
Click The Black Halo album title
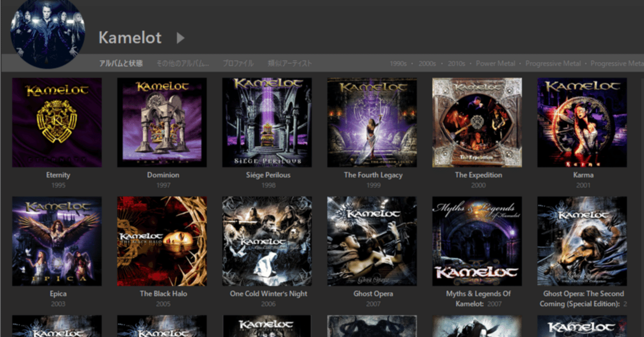click(163, 294)
